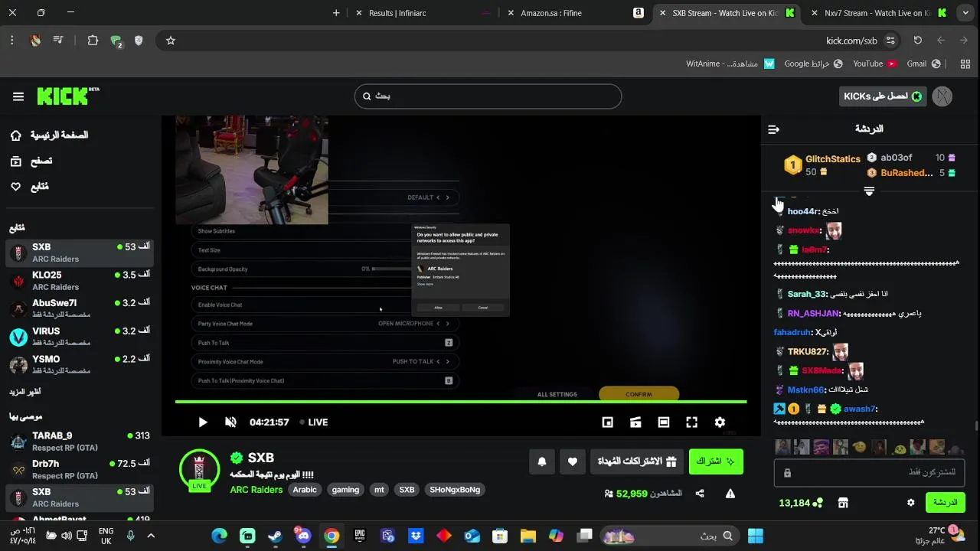The image size is (980, 551).
Task: Open the AbuSwe7l channel in sidebar
Action: (x=80, y=308)
